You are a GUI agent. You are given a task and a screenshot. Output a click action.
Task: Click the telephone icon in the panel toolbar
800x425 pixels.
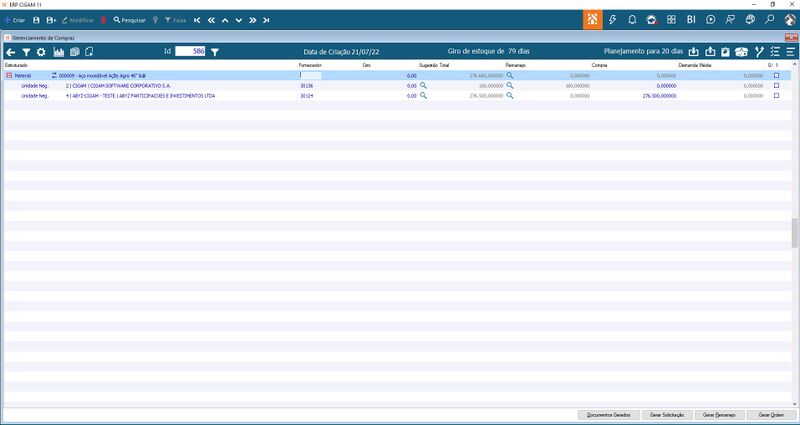[x=741, y=52]
